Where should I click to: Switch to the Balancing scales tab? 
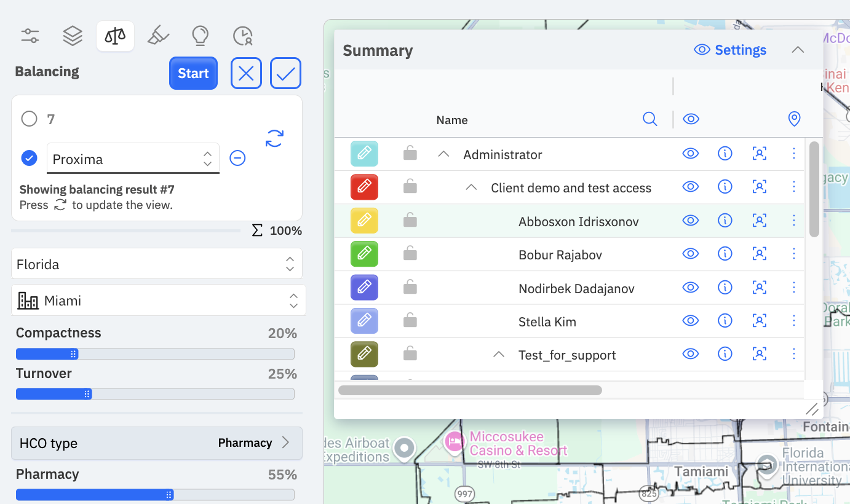[115, 36]
